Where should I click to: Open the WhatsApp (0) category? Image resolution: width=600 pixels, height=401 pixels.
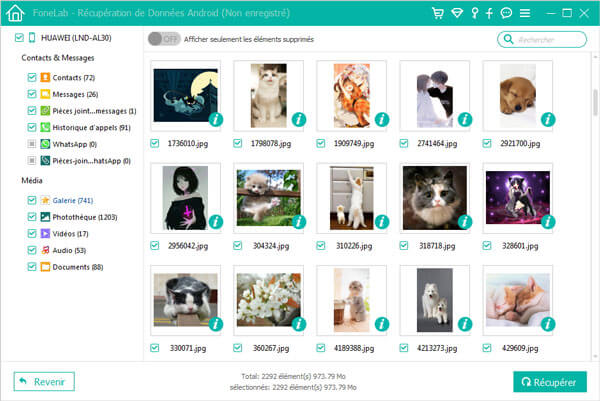pos(74,144)
